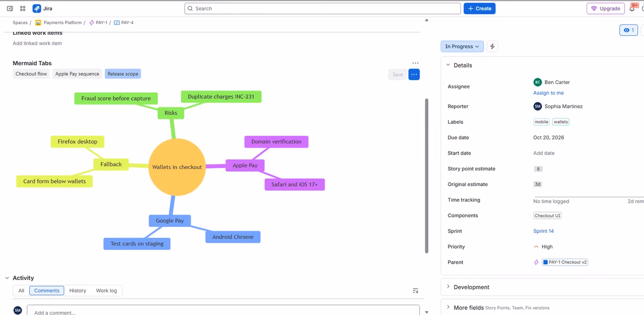Click the wallets label chip
The image size is (644, 315).
pos(561,122)
